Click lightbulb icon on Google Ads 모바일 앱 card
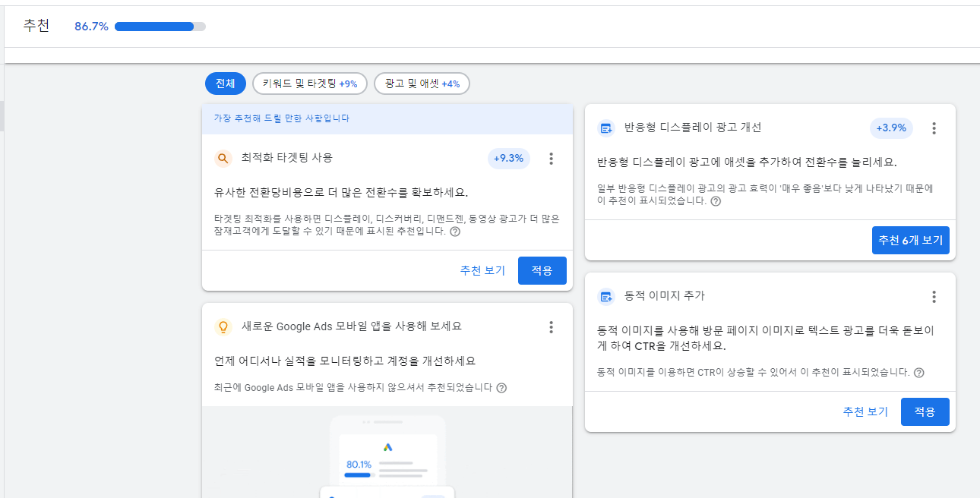 pyautogui.click(x=223, y=327)
